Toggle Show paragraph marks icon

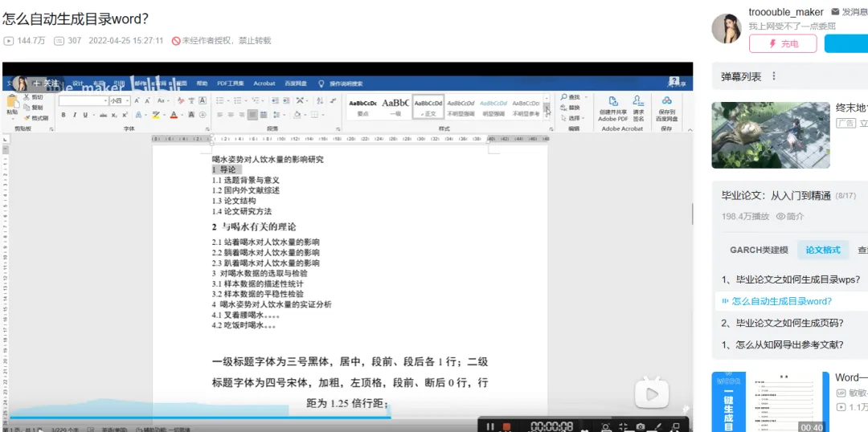[x=333, y=100]
